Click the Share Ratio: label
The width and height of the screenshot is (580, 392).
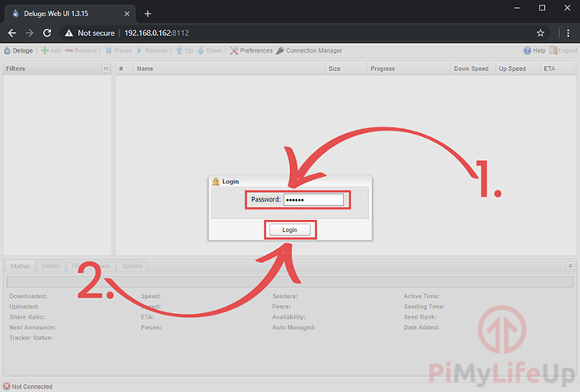pos(27,317)
